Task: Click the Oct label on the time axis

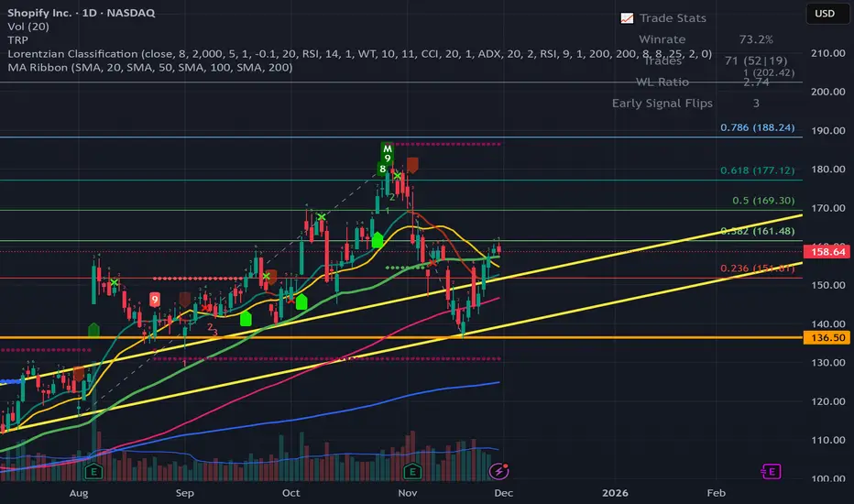Action: pos(290,493)
